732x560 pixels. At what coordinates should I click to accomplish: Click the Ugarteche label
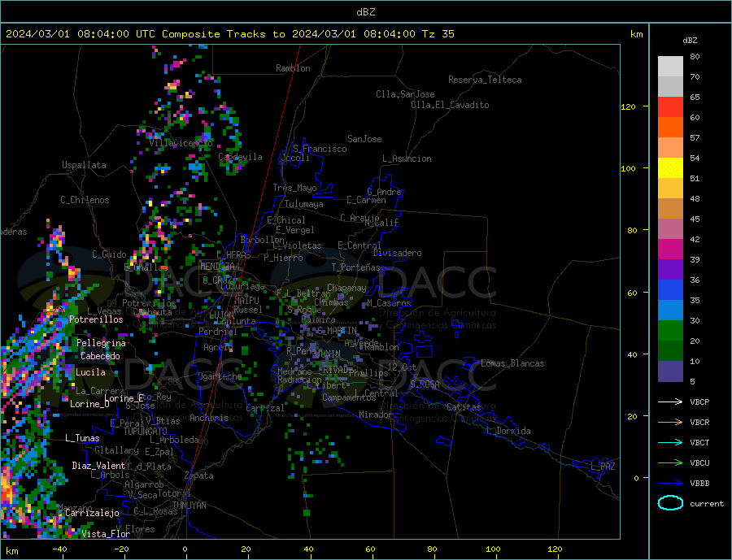point(220,376)
